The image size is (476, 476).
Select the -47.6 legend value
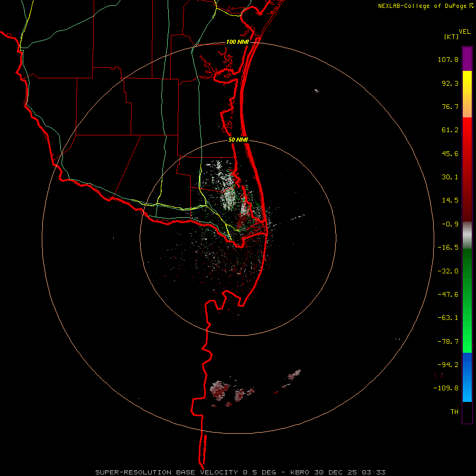[448, 295]
